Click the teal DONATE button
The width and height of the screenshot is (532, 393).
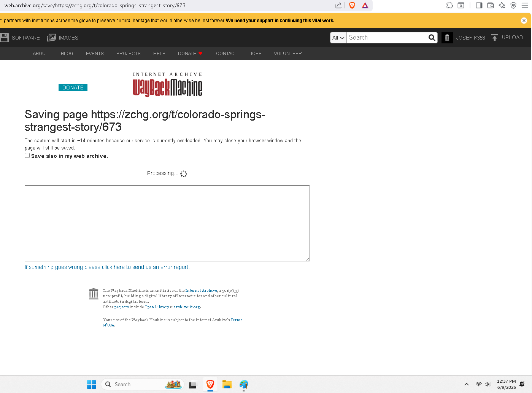tap(73, 88)
